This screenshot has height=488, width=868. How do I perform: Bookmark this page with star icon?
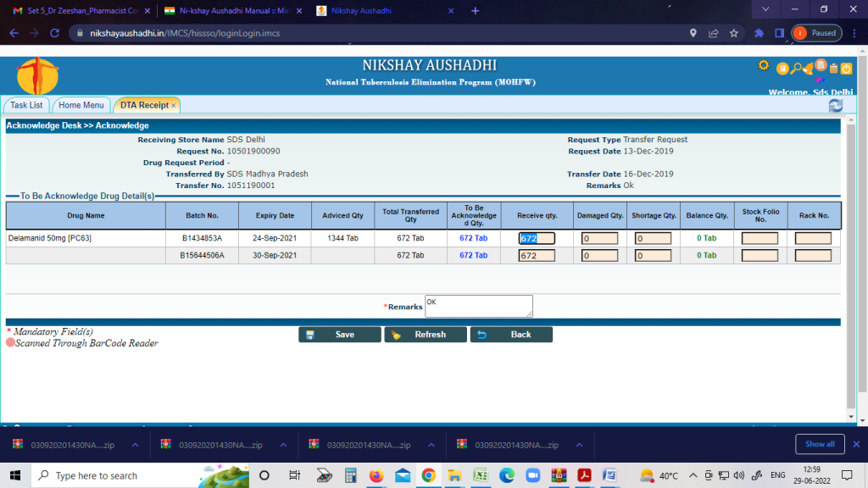[733, 33]
